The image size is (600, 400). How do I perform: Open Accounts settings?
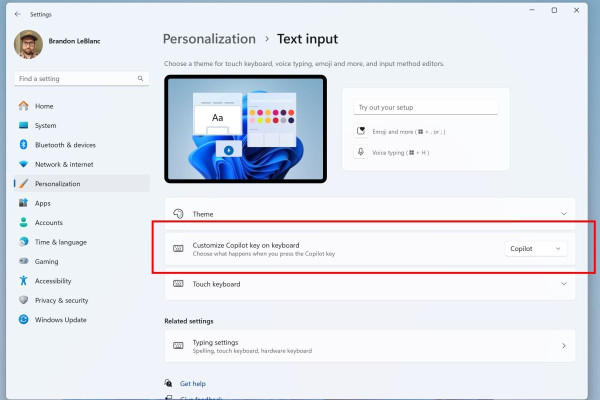pos(82,222)
